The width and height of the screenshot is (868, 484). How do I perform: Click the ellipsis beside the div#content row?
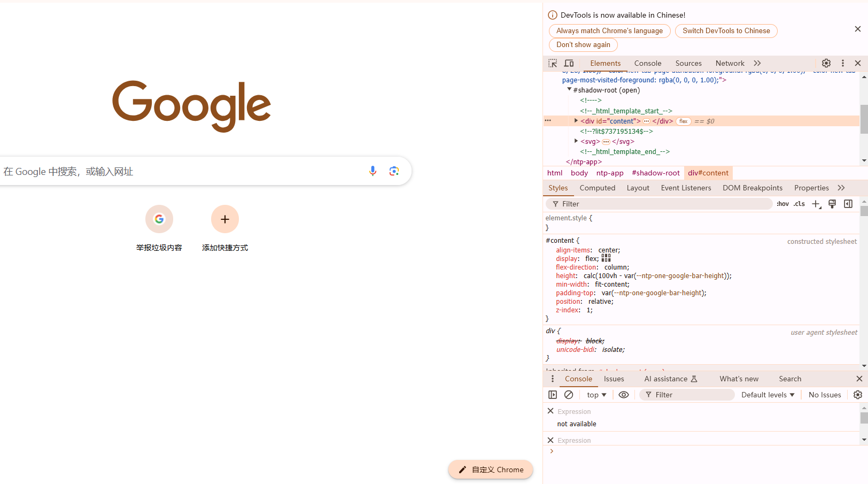point(548,121)
